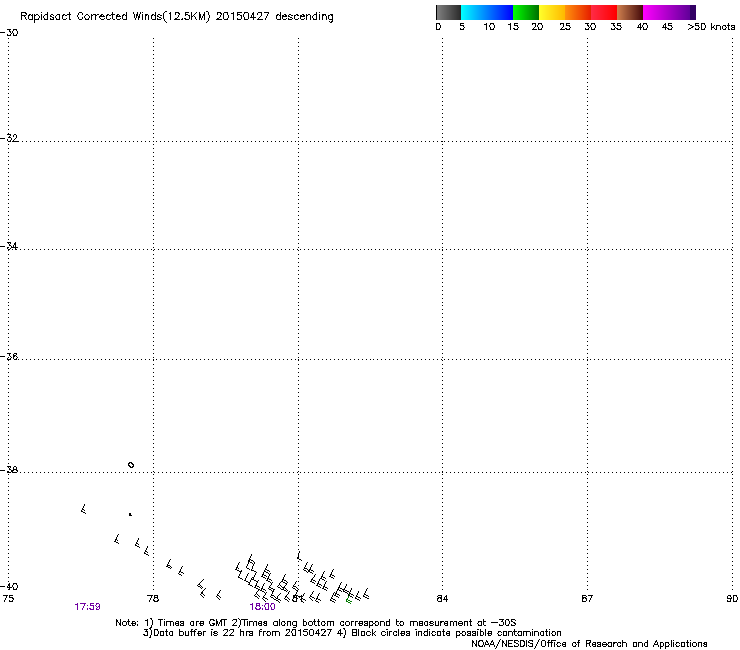Select the '-34' latitude axis label

(9, 246)
